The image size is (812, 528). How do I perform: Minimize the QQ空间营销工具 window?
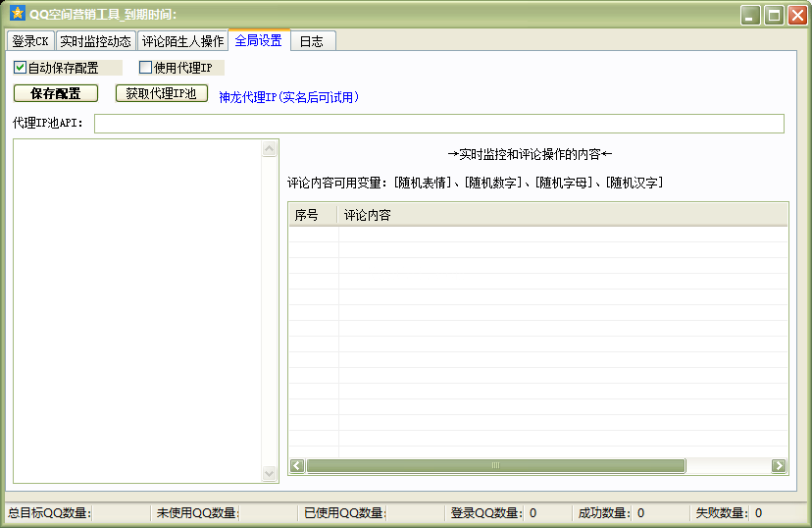750,15
